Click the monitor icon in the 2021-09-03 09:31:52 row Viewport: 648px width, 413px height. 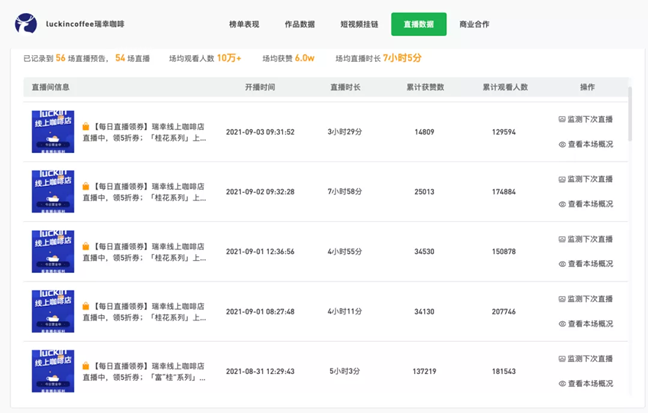[x=562, y=119]
